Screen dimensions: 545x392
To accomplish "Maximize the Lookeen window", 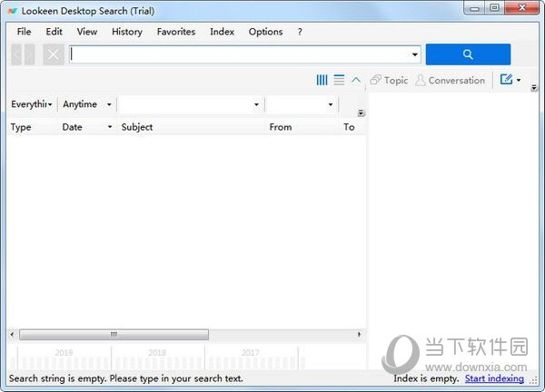I will point(494,8).
